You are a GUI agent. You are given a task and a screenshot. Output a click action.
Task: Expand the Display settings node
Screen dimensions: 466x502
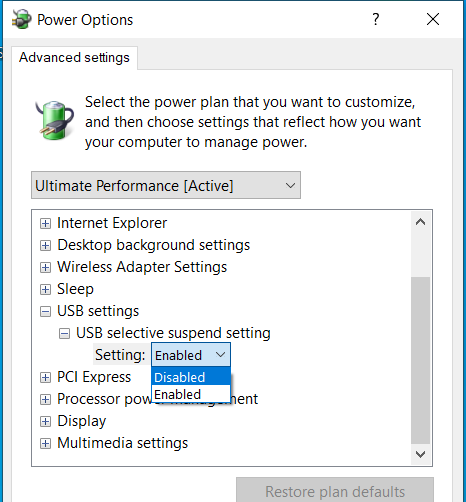(45, 421)
